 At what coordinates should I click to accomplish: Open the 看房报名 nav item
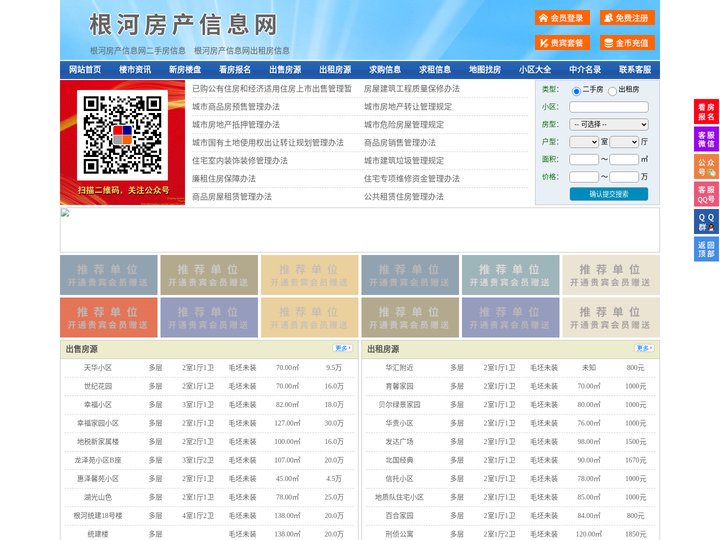pyautogui.click(x=235, y=70)
